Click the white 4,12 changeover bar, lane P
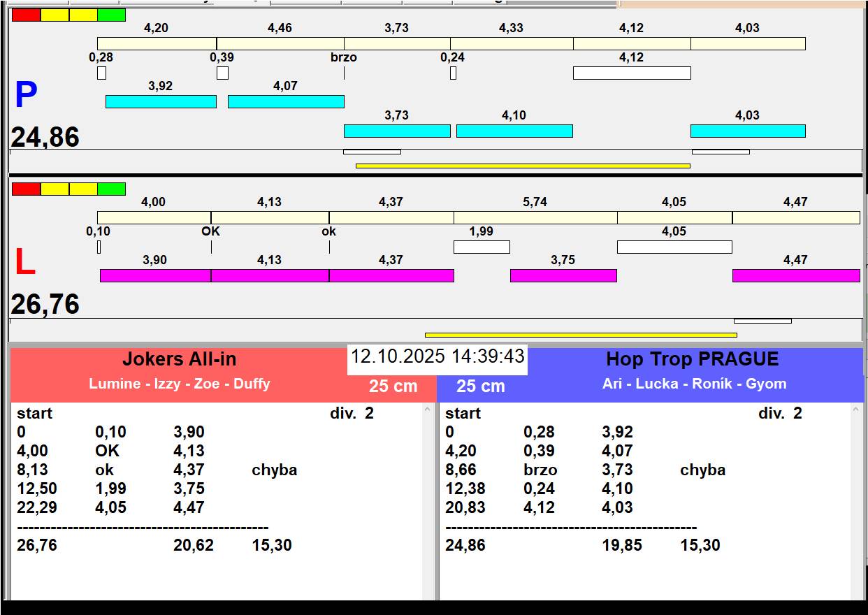Image resolution: width=868 pixels, height=615 pixels. click(x=632, y=73)
